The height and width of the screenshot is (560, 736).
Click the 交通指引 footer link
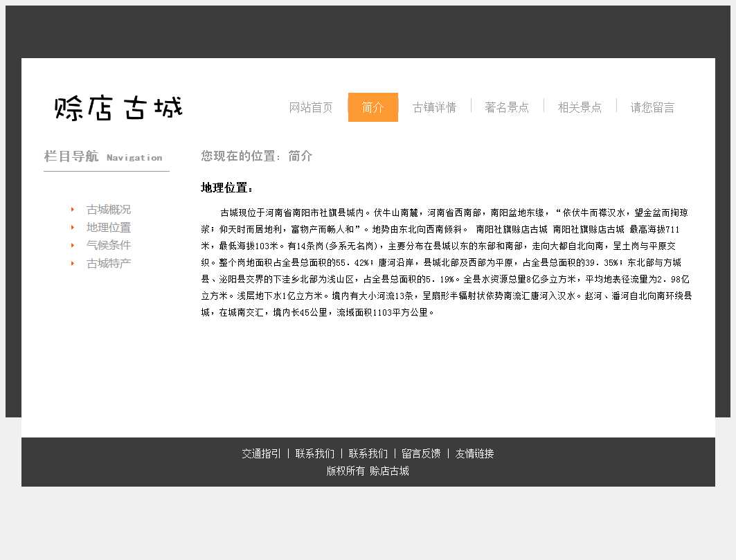[261, 454]
